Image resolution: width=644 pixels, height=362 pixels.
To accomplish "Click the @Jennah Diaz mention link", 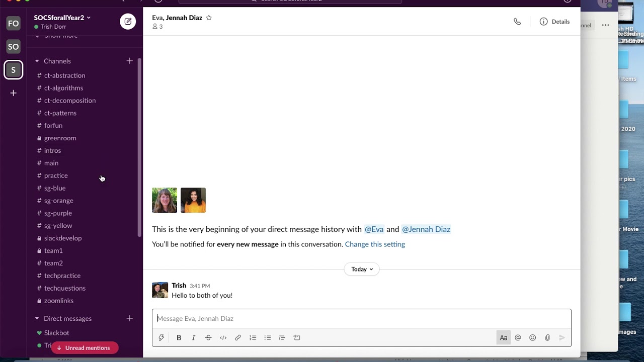I will 426,229.
